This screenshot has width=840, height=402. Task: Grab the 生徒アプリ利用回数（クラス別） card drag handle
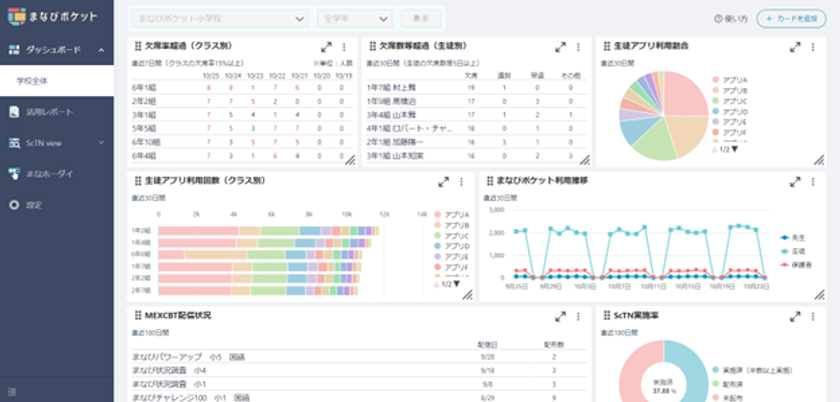pyautogui.click(x=138, y=181)
